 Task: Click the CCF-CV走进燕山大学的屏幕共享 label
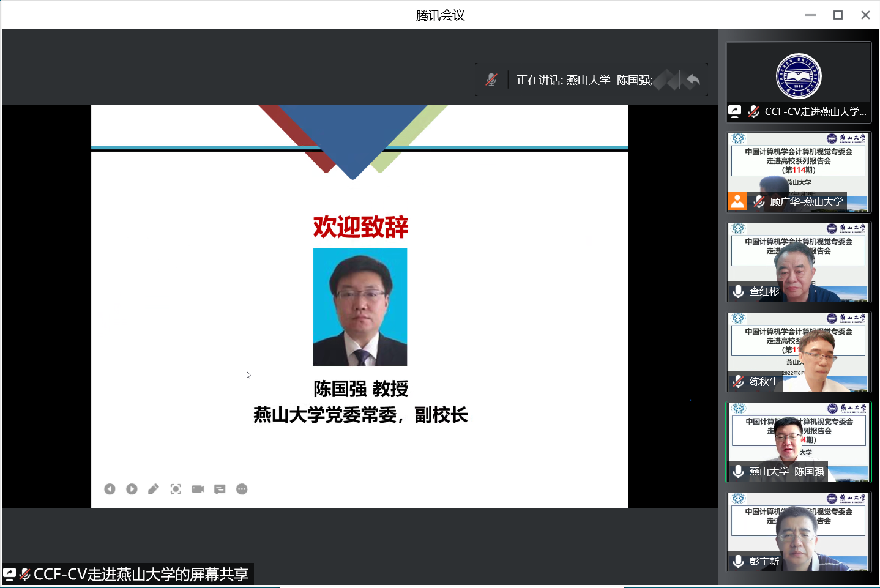point(141,574)
